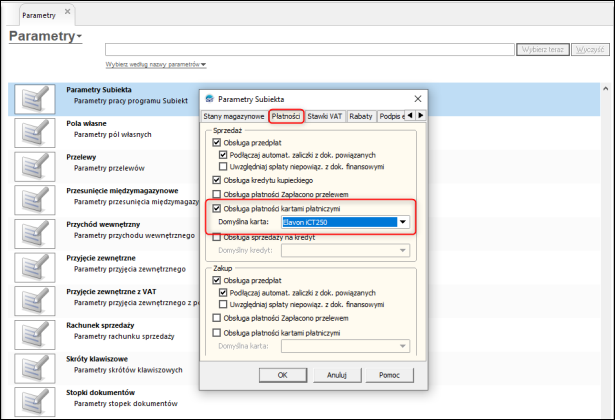Screen dimensions: 615x420
Task: Open the Domyślny kredyt dropdown
Action: 403,250
